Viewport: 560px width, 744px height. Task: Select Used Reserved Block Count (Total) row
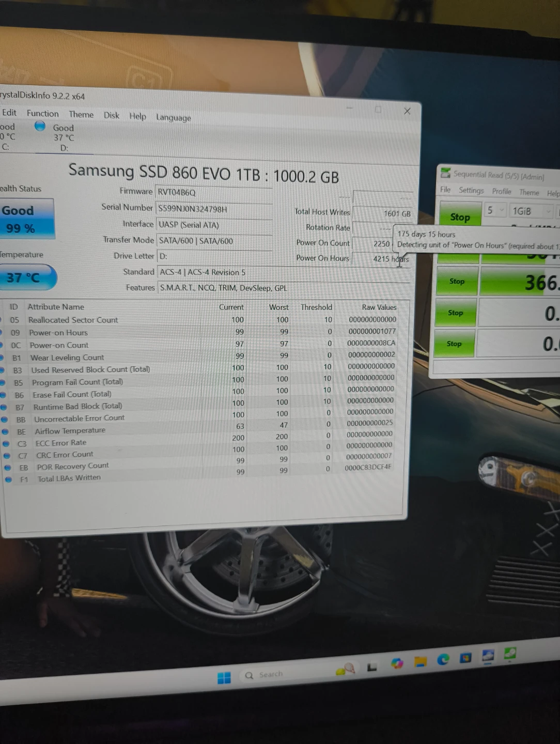(x=204, y=368)
